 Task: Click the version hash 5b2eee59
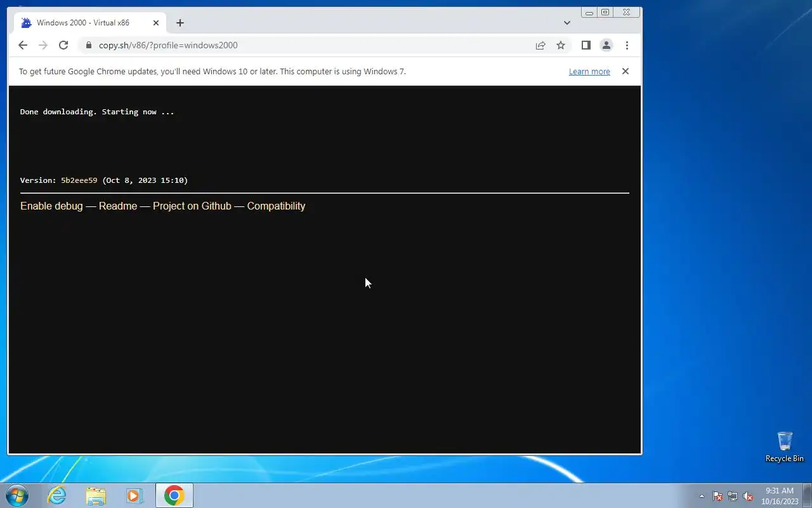click(79, 180)
